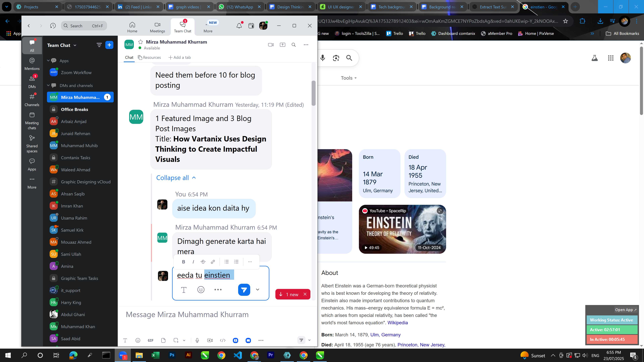
Task: Open the search-in-chat magnifier icon
Action: [x=294, y=45]
